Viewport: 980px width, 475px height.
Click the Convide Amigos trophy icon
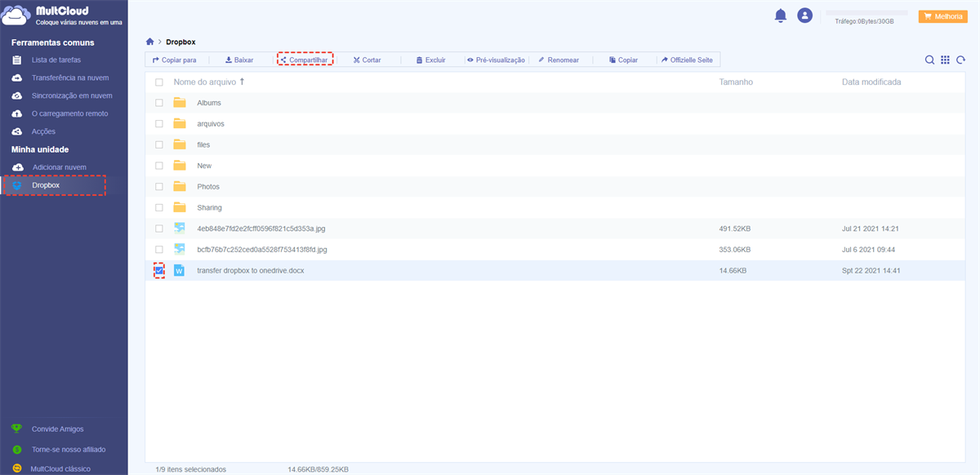click(16, 428)
